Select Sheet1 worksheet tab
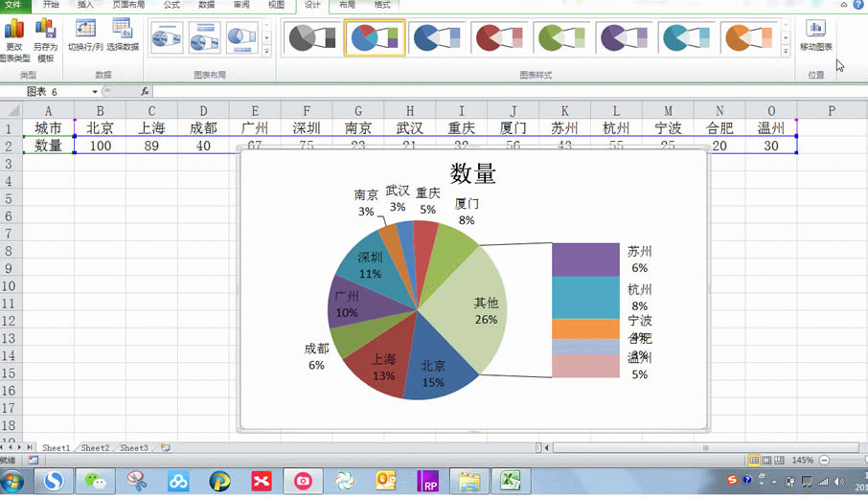This screenshot has width=868, height=497. tap(56, 448)
